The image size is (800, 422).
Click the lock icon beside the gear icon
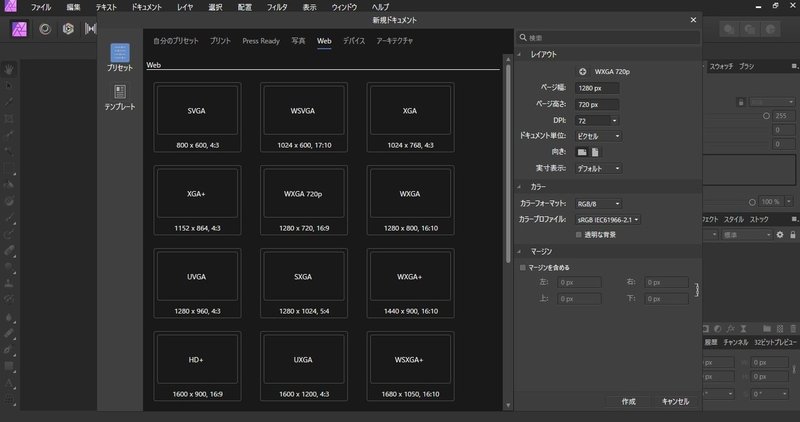792,235
